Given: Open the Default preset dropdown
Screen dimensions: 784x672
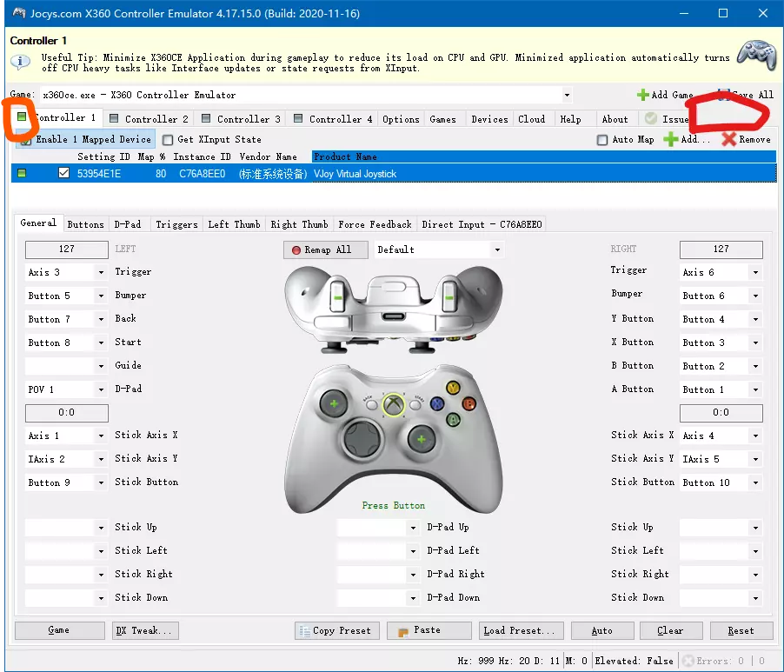Looking at the screenshot, I should click(497, 250).
